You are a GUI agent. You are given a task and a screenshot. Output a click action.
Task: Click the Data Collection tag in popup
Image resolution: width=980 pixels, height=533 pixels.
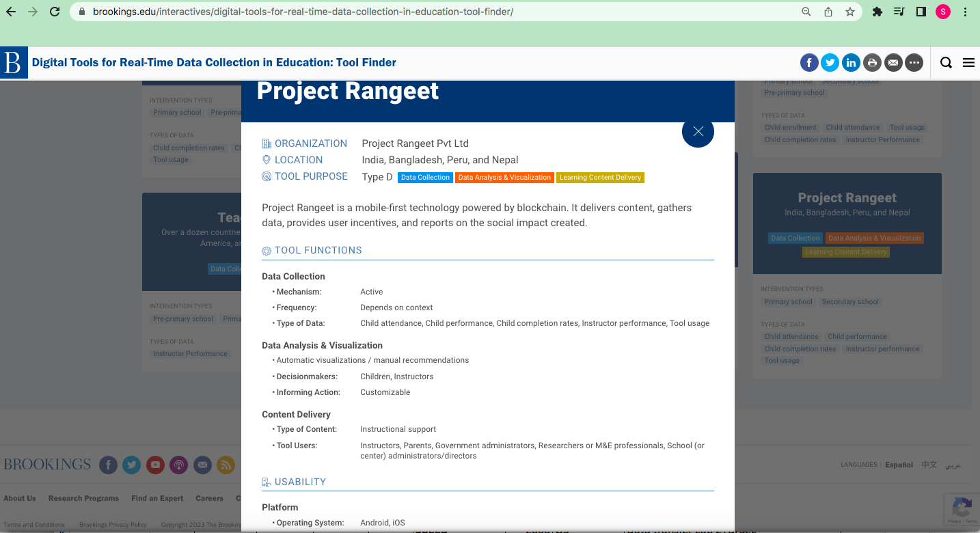click(x=425, y=178)
